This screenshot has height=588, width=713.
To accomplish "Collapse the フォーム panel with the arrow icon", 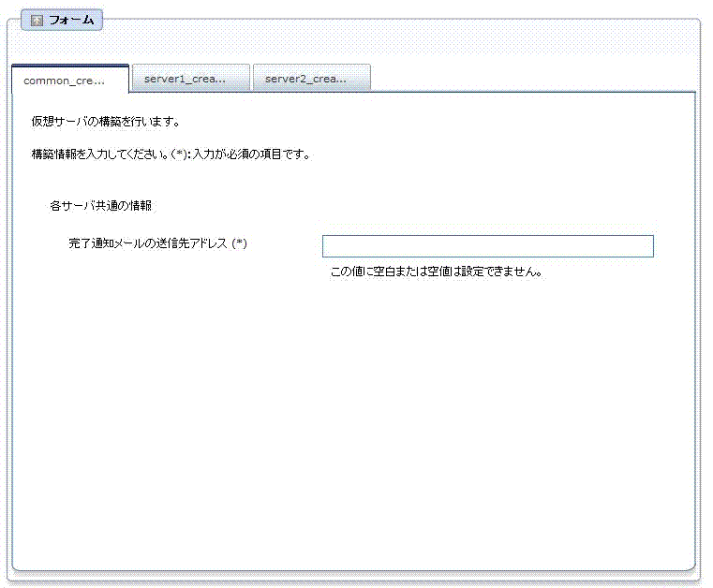I will click(37, 21).
